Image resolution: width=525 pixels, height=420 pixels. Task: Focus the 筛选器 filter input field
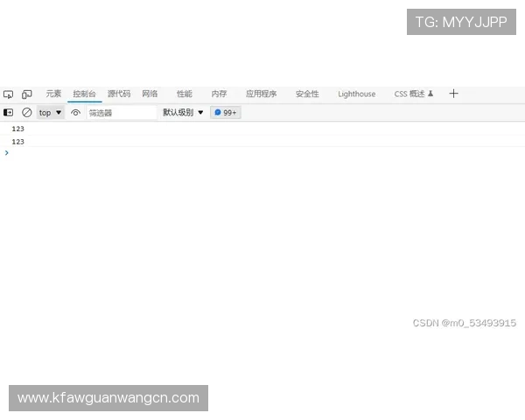click(122, 113)
